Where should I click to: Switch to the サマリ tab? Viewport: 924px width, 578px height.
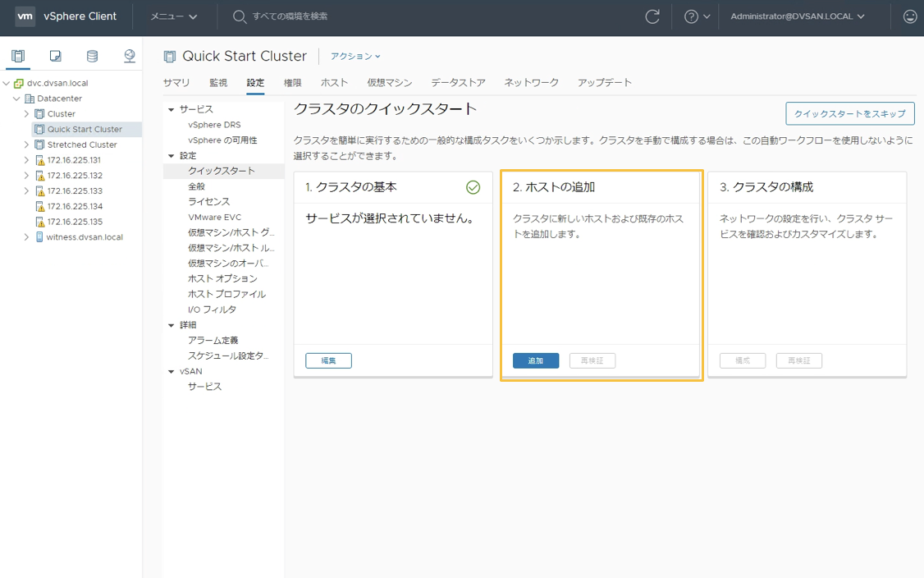point(176,83)
